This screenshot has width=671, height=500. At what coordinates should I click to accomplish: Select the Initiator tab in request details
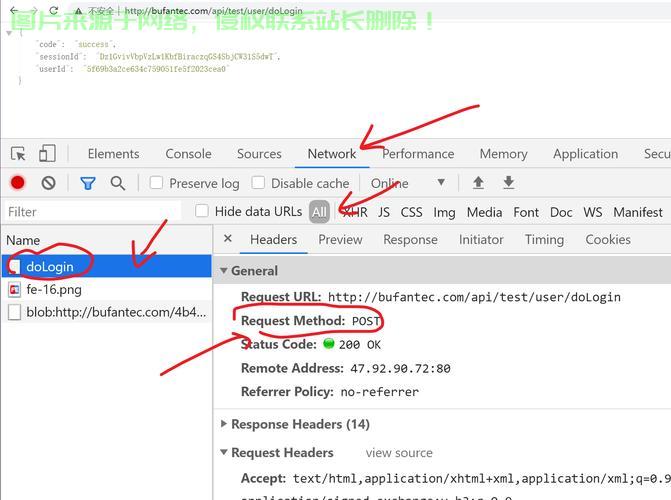click(x=481, y=239)
